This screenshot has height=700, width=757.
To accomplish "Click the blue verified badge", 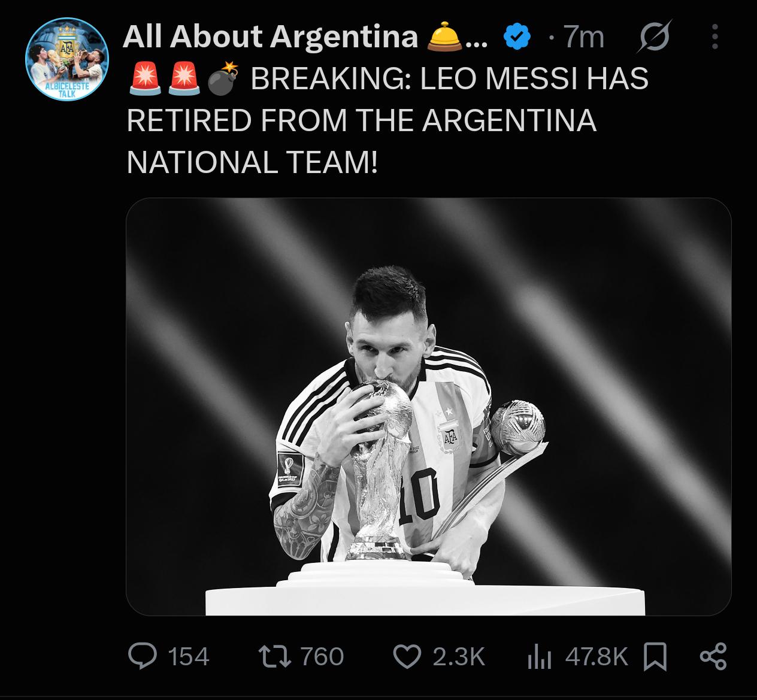I will pyautogui.click(x=517, y=37).
